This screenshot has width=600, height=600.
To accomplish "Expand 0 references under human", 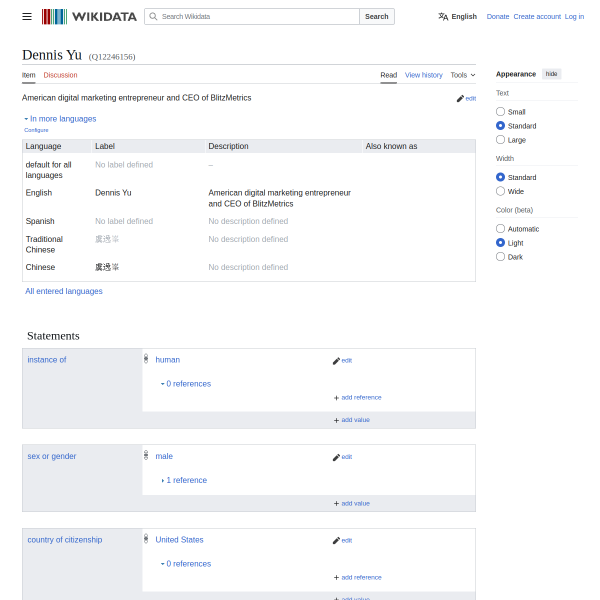I will [186, 384].
